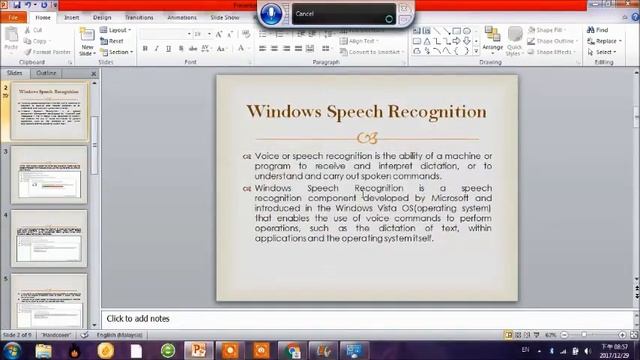Click the spell check icon in status bar
This screenshot has width=640, height=360.
pyautogui.click(x=84, y=335)
